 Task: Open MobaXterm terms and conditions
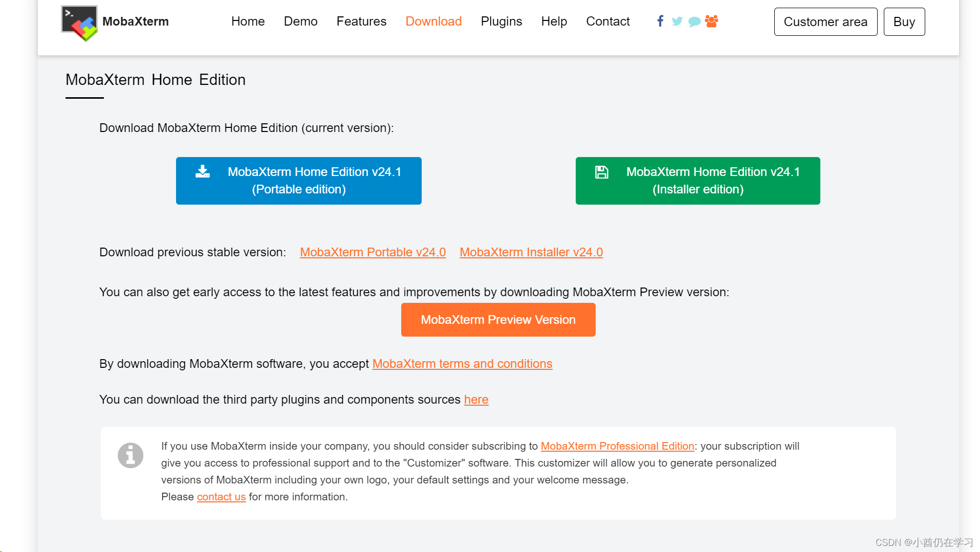tap(462, 364)
